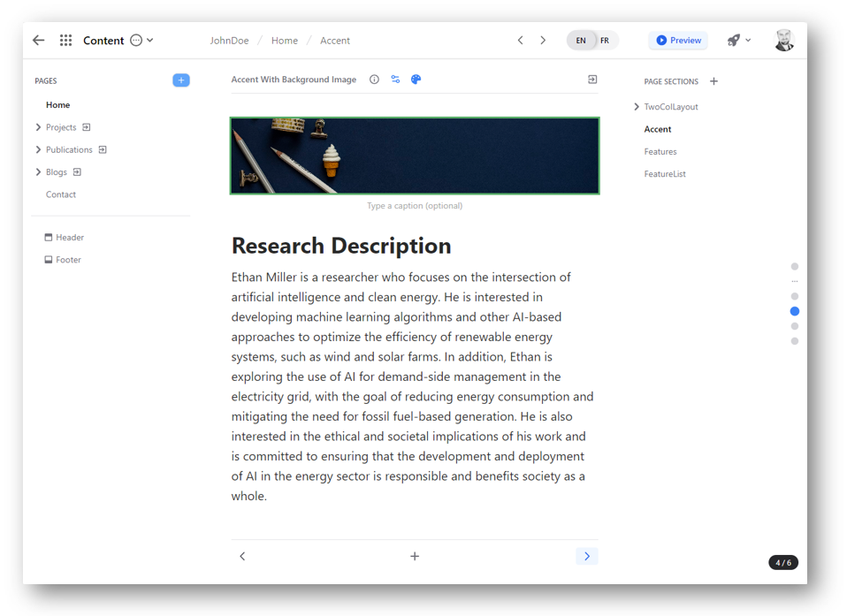
Task: Switch language to FR
Action: pyautogui.click(x=605, y=41)
